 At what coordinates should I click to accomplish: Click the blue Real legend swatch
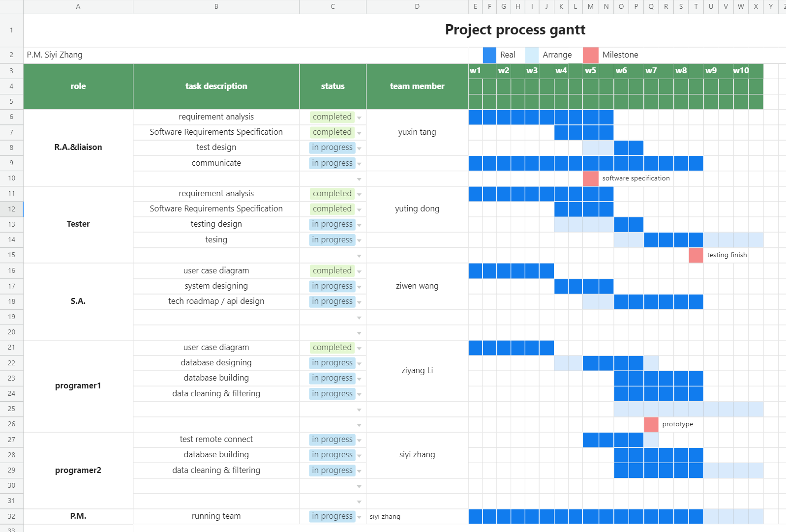[x=489, y=55]
